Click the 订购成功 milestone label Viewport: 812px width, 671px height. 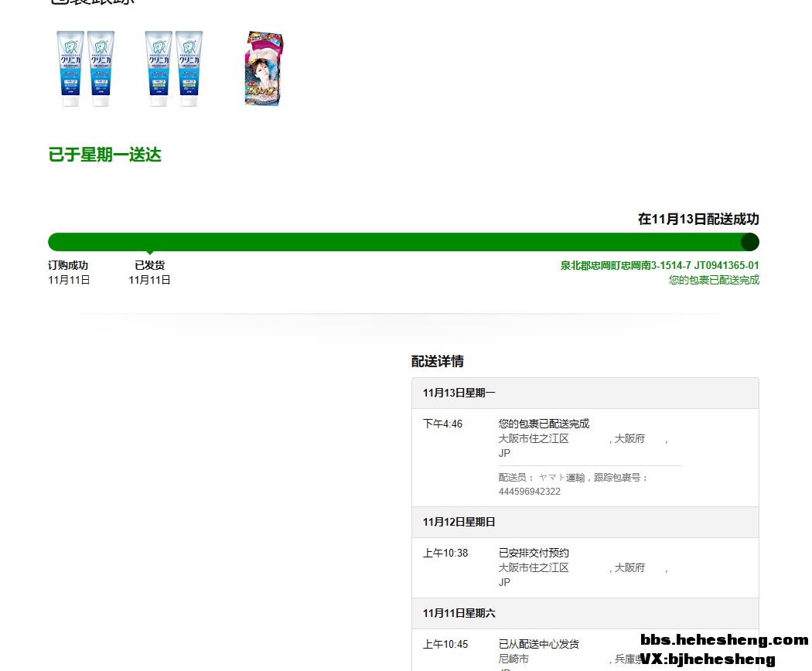point(68,265)
